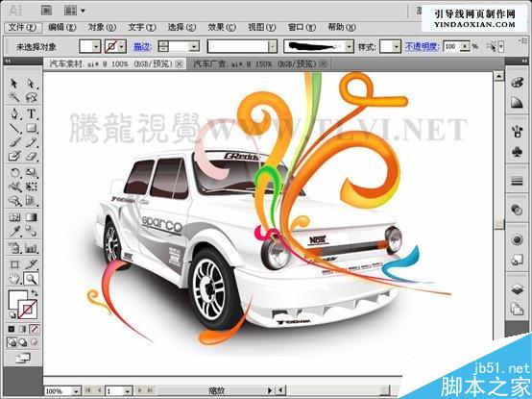
Task: Select the Blend tool
Action: [x=31, y=232]
